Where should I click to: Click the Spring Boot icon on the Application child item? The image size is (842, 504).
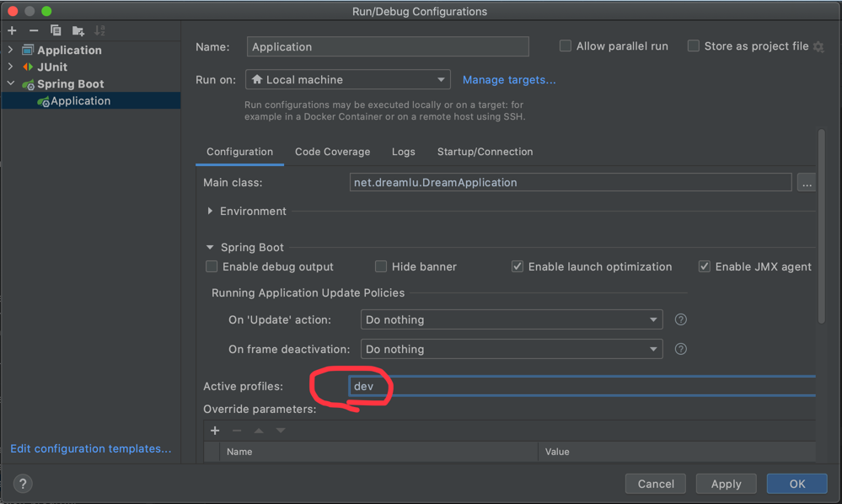[x=44, y=101]
